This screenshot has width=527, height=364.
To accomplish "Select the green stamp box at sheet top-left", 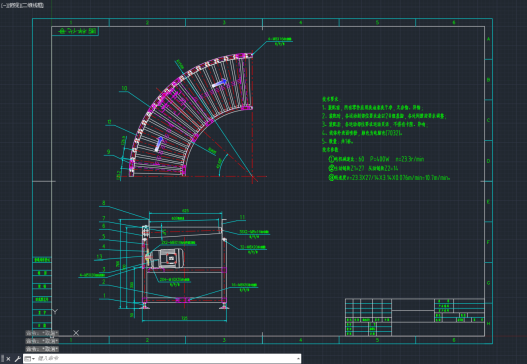I will (x=75, y=31).
